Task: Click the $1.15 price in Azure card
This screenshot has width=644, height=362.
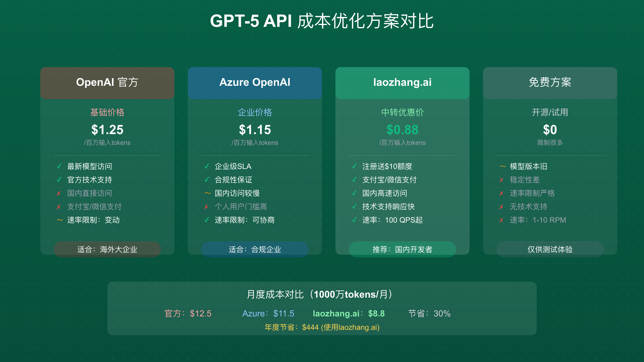Action: [255, 130]
